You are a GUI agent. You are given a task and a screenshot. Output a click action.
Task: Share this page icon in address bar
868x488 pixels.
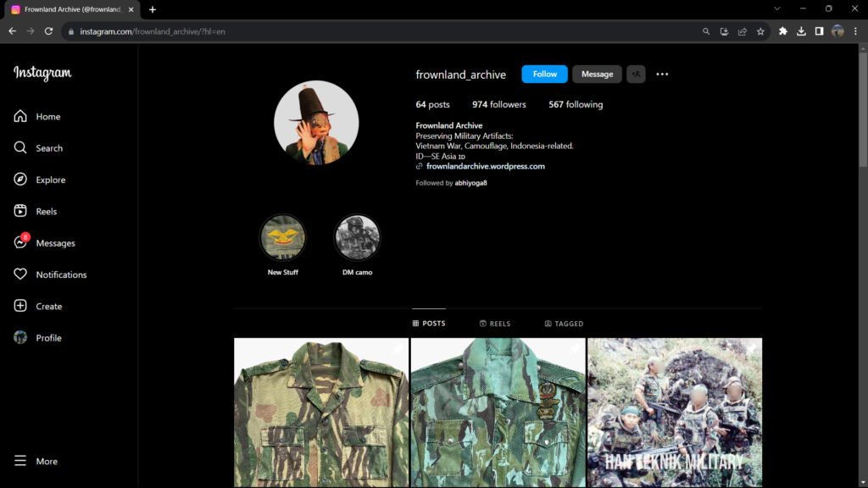[x=743, y=31]
